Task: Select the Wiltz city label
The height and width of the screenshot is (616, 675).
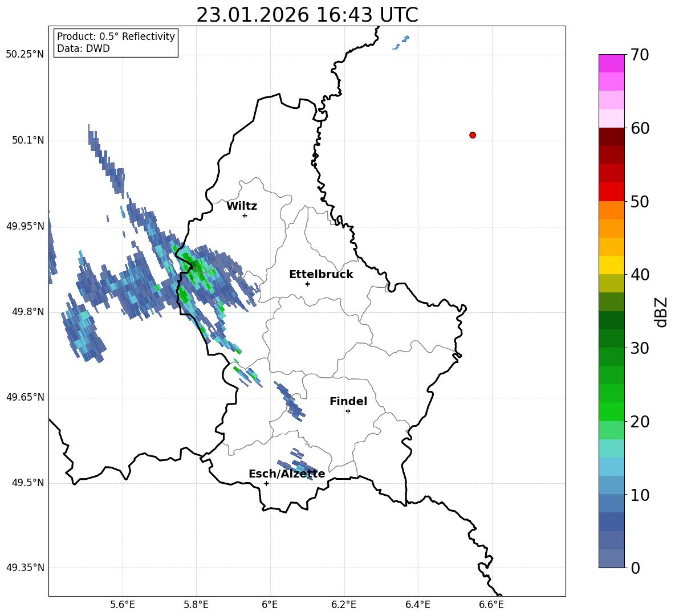Action: [x=242, y=206]
